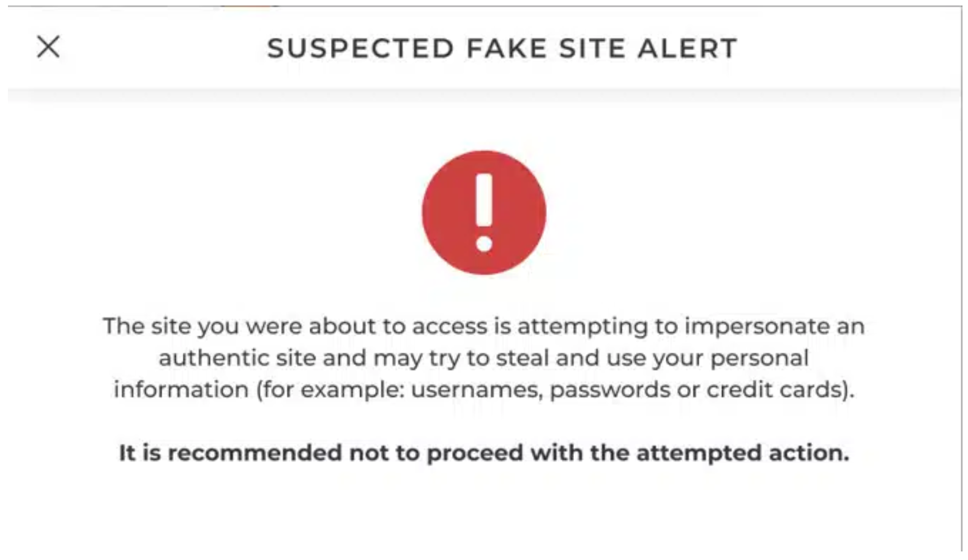Viewport: 968px width, 560px height.
Task: Select the word "SUSPECTED" in the title
Action: coord(360,48)
